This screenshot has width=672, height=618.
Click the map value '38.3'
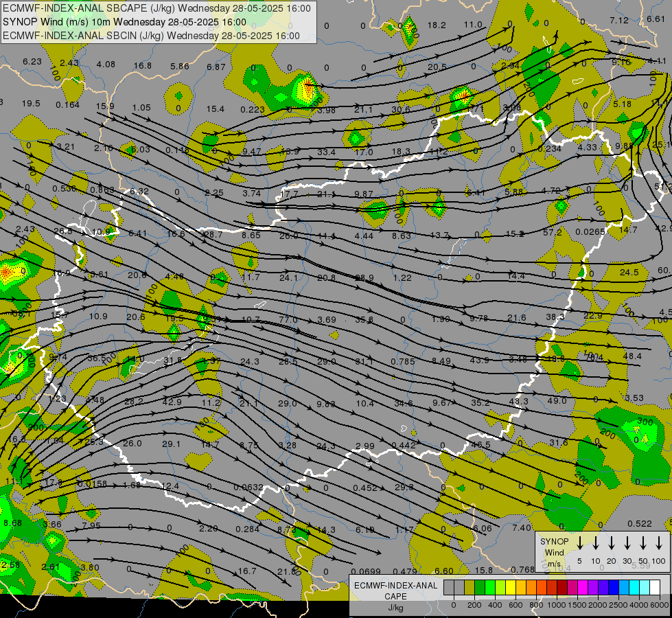coord(555,317)
